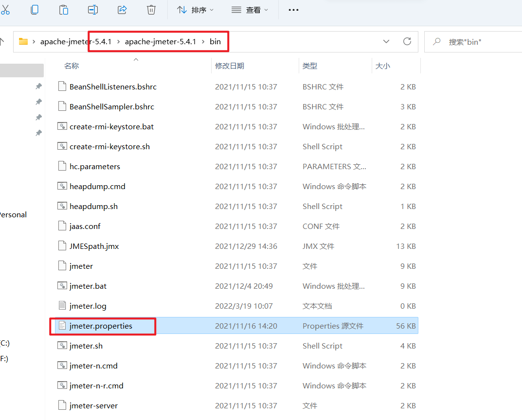The height and width of the screenshot is (420, 522).
Task: Click the Personal item in navigation pane
Action: [x=13, y=215]
